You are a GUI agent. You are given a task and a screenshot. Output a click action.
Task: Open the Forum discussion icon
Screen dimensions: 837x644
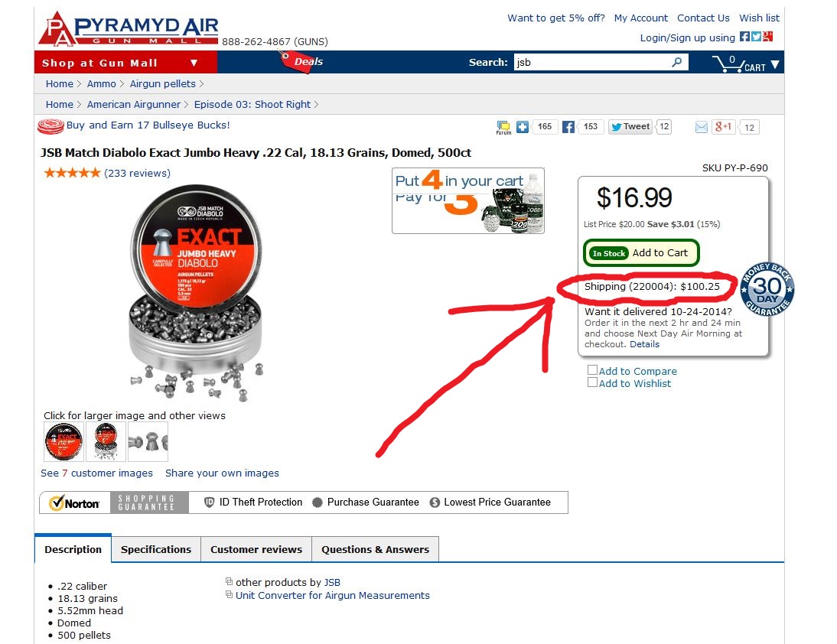(503, 128)
